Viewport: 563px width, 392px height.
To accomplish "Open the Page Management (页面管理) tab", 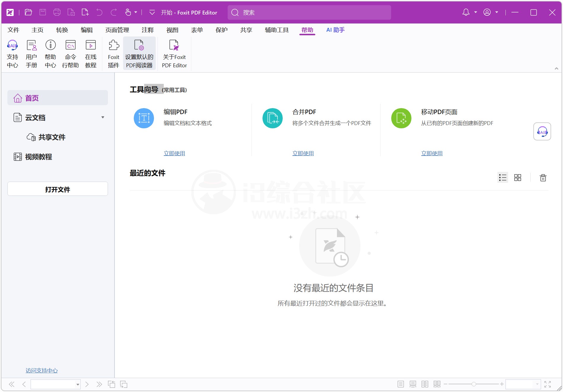I will pyautogui.click(x=117, y=30).
